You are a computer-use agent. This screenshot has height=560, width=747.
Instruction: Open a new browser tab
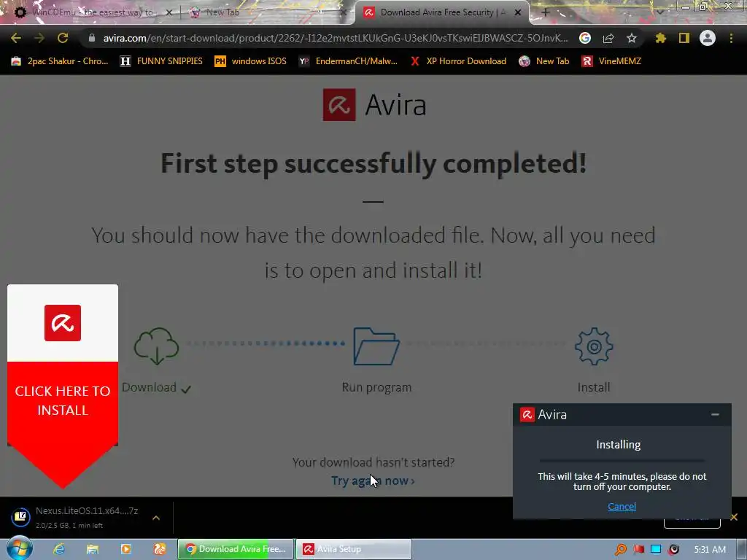[546, 12]
